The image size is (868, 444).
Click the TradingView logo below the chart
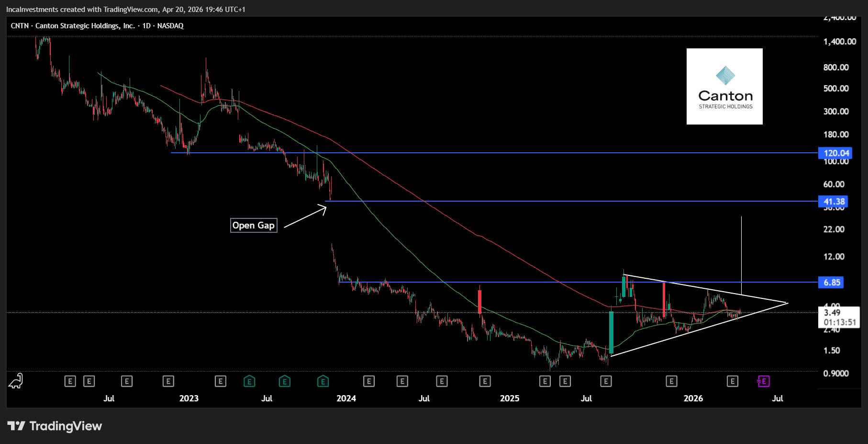click(55, 426)
